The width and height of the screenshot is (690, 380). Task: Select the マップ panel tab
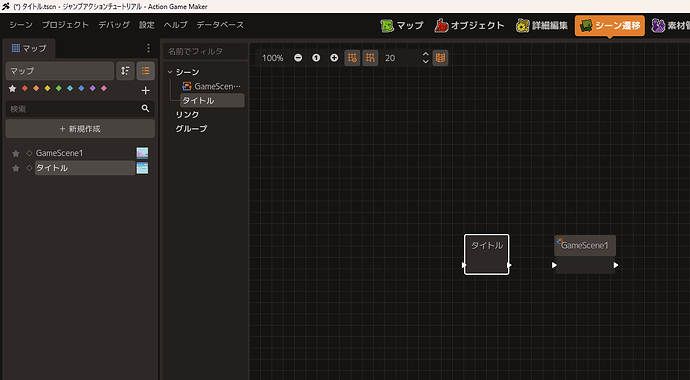29,48
